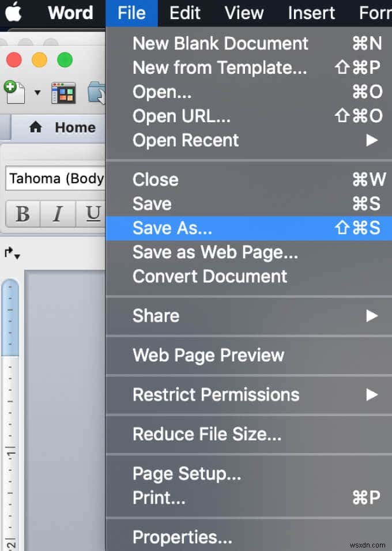Open the Apple menu
Image resolution: width=392 pixels, height=551 pixels.
click(x=14, y=13)
